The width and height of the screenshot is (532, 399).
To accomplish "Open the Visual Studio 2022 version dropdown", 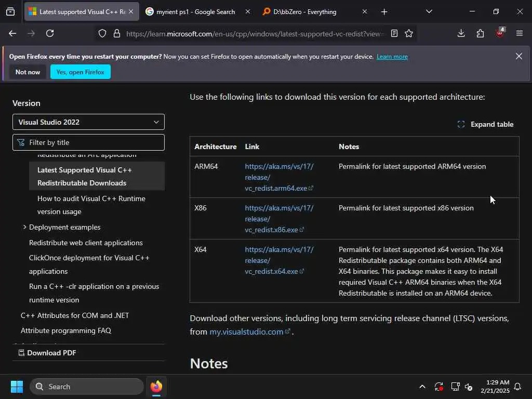I will [x=88, y=122].
